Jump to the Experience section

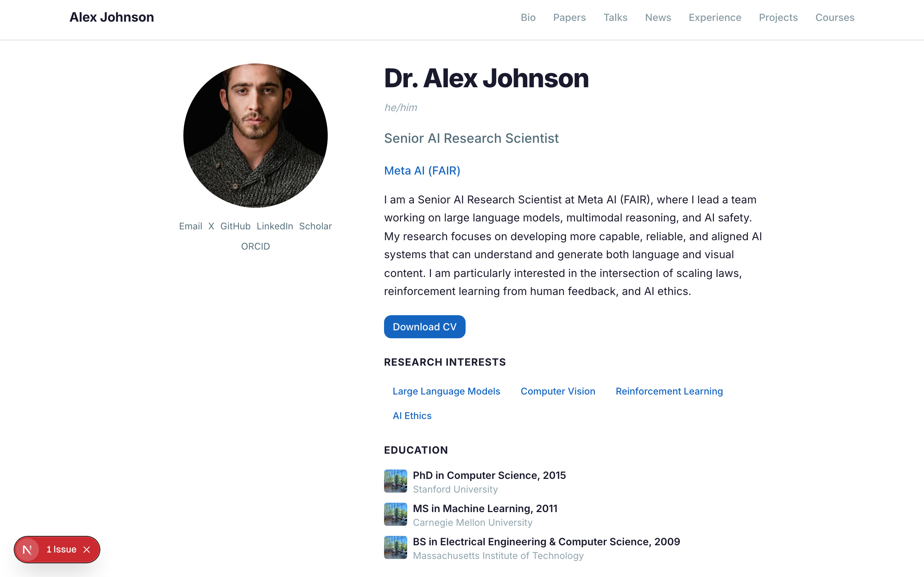715,18
